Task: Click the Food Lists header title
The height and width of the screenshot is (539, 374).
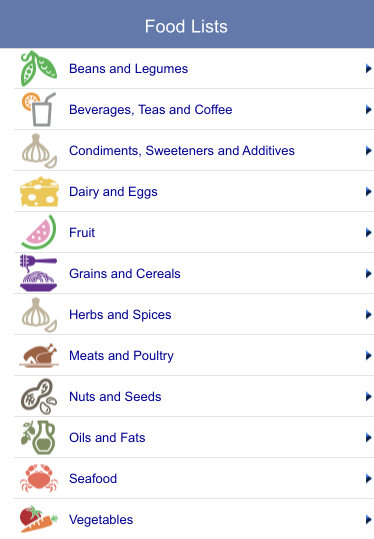Action: coord(186,26)
